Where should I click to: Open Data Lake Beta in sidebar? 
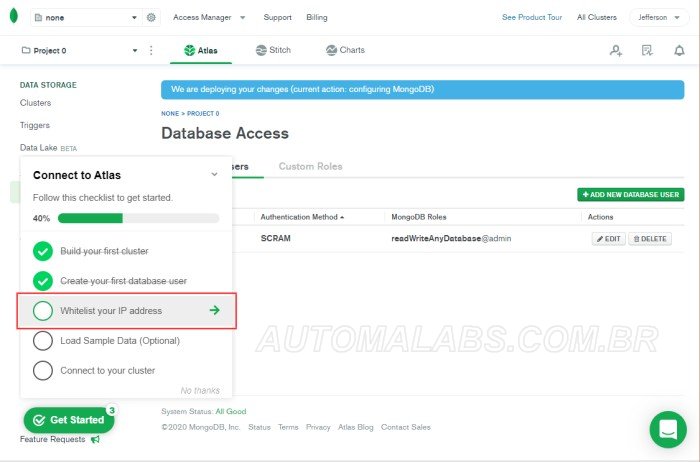[48, 148]
